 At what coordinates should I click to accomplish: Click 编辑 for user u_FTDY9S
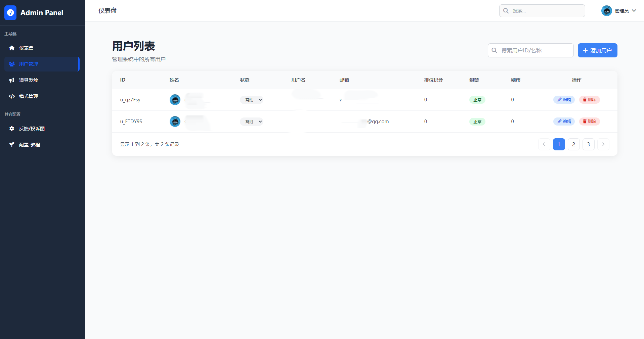[564, 122]
